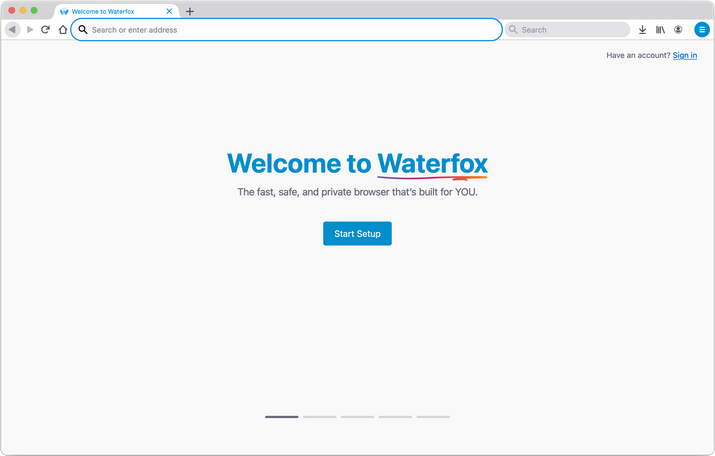Screen dimensions: 715x456
Task: Go back with the back arrow button
Action: 12,30
